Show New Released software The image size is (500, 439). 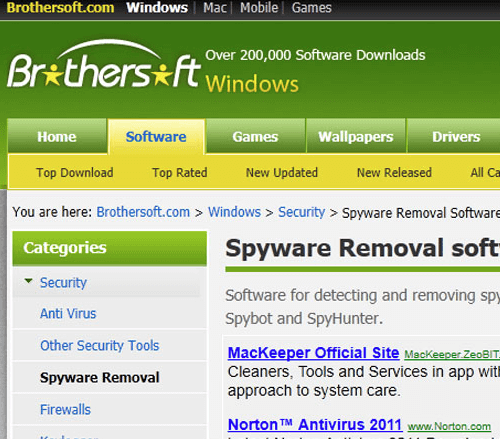394,173
